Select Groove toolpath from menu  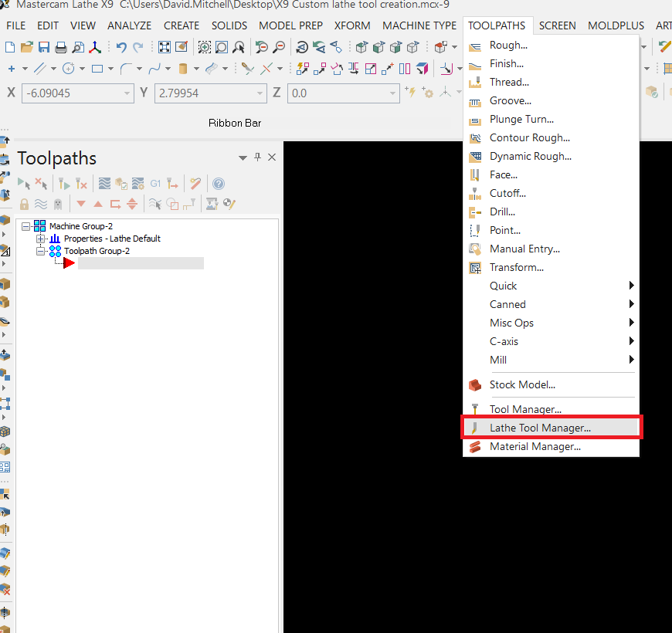coord(551,100)
